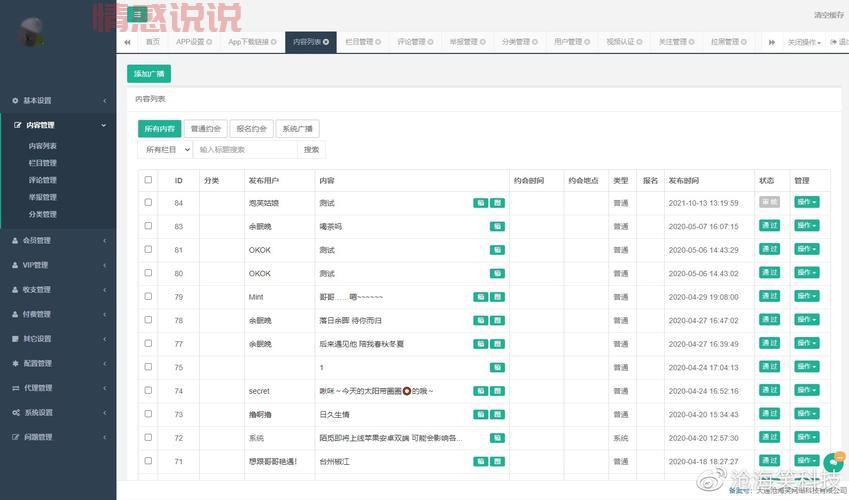This screenshot has width=849, height=500.
Task: Filter by 报名约会 content
Action: (252, 129)
